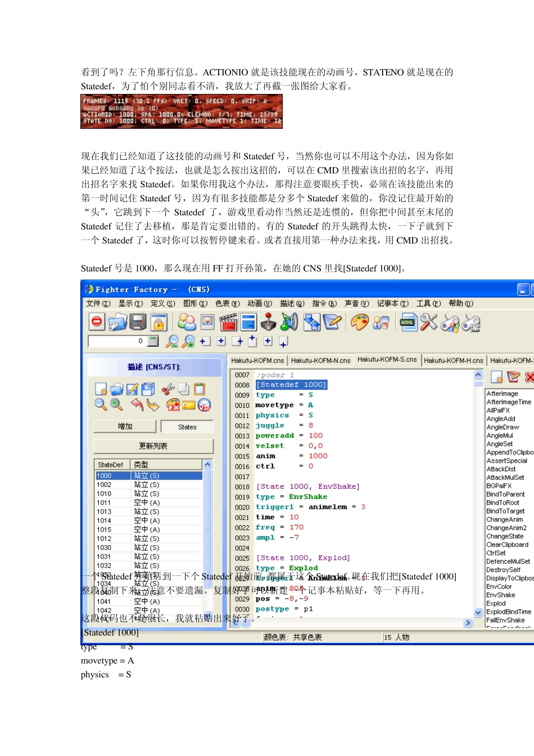Click the code editor scroll-up arrow
The image size is (534, 756).
click(478, 375)
